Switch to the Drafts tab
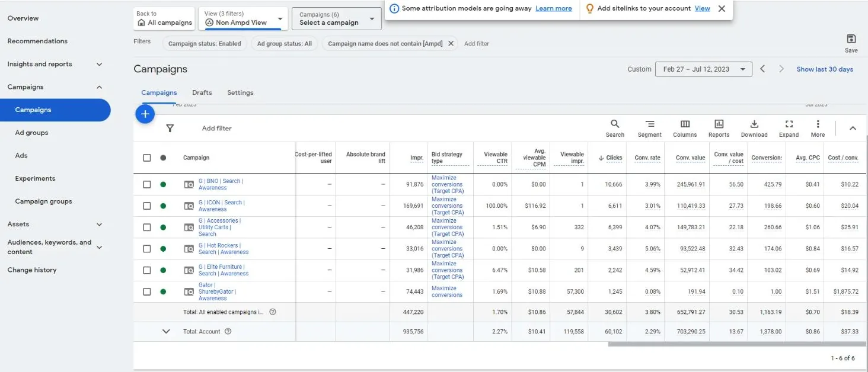 [x=202, y=92]
